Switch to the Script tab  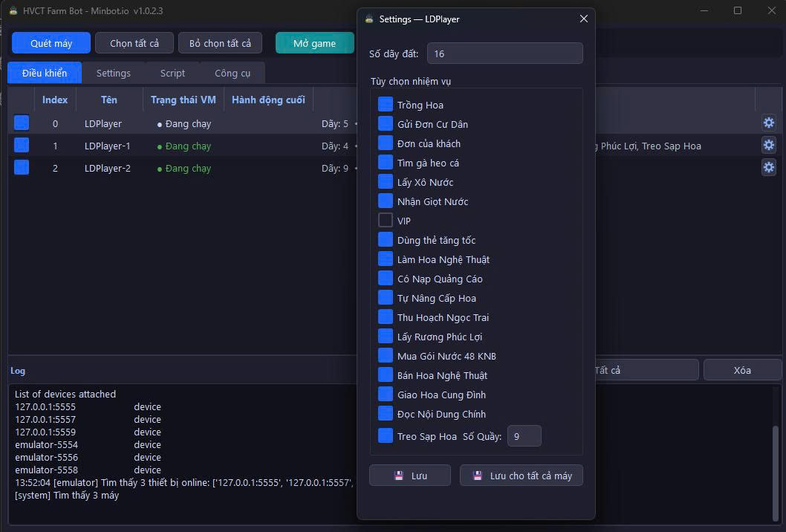click(x=172, y=74)
